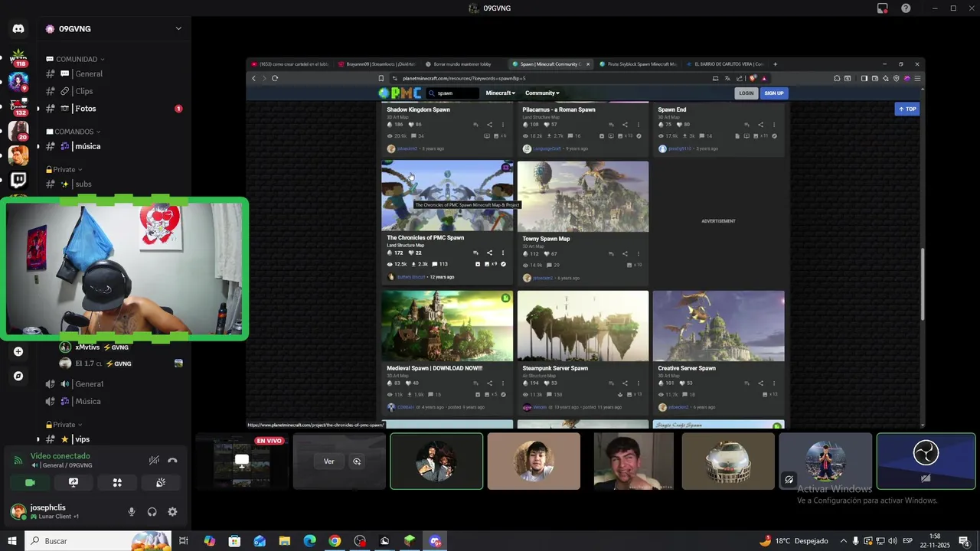Image resolution: width=980 pixels, height=551 pixels.
Task: Open Community dropdown in PMC navbar
Action: click(x=542, y=93)
